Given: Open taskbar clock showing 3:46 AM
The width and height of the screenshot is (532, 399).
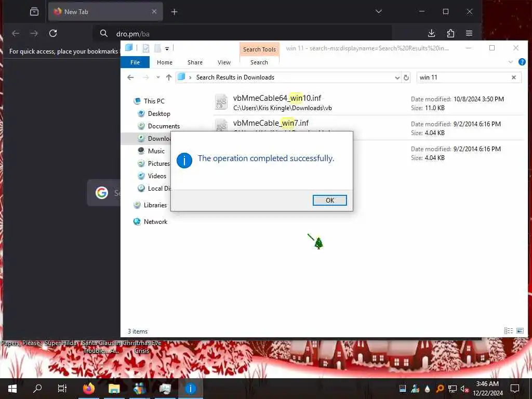Looking at the screenshot, I should [x=487, y=389].
